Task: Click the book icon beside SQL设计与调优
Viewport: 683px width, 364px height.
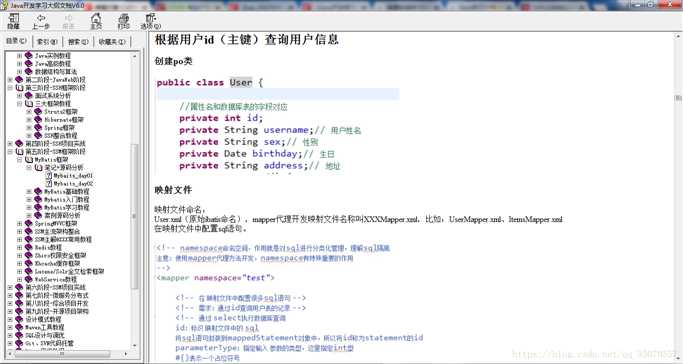Action: coord(19,335)
